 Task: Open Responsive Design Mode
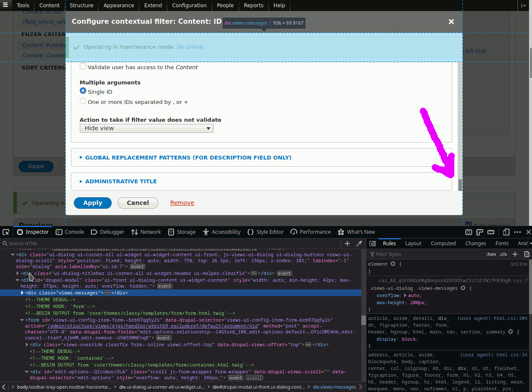point(506,232)
